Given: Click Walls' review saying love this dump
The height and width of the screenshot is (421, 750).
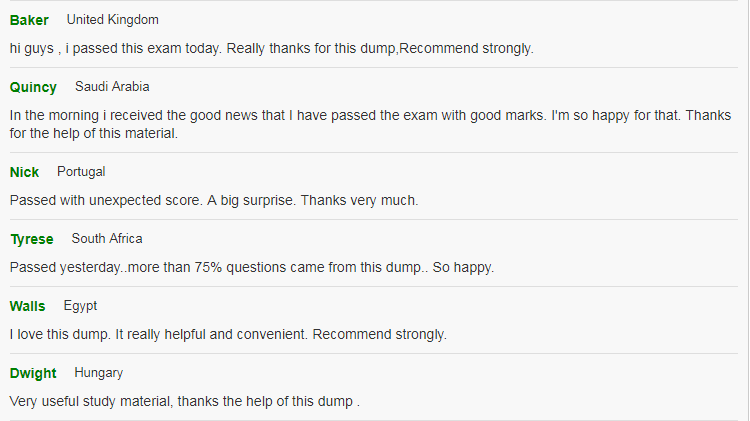Looking at the screenshot, I should pos(228,334).
